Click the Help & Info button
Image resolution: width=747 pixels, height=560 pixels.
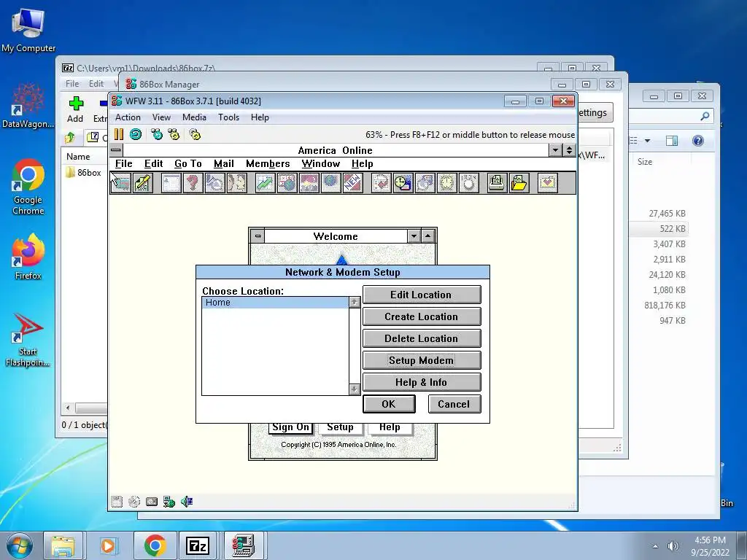click(x=422, y=382)
